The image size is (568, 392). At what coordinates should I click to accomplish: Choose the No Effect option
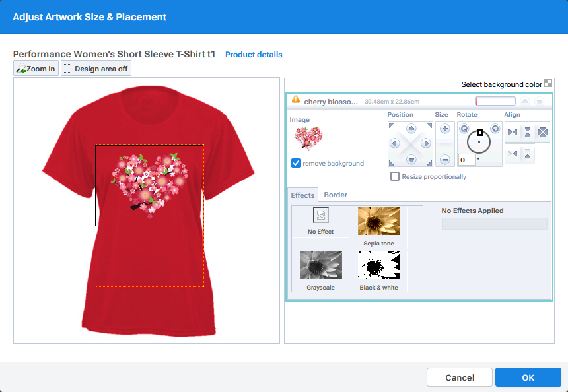click(320, 222)
